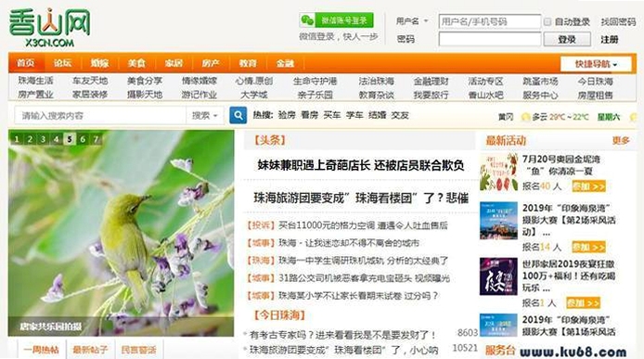Open the 房屋租售 forum link
Viewport: 644px width, 359px height.
[595, 95]
